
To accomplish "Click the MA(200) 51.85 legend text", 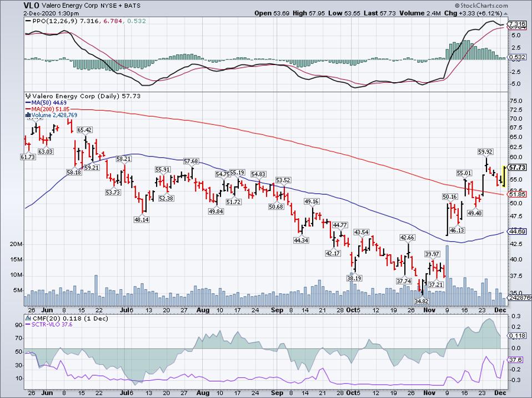I will pos(51,109).
